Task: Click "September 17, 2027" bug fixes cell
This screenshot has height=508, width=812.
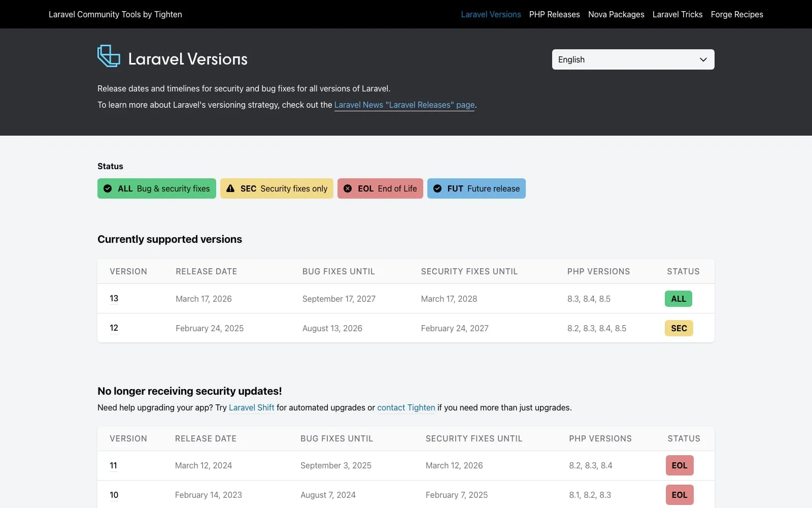Action: click(x=339, y=299)
